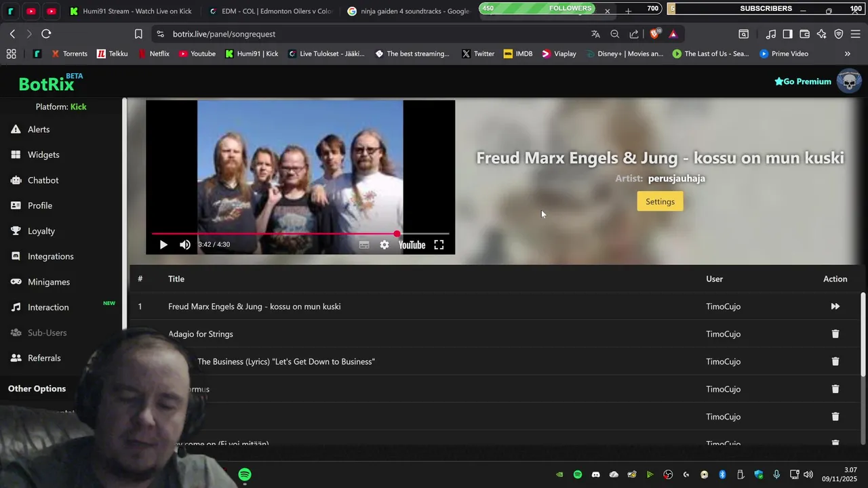
Task: Open the Prime Video bookmark
Action: click(x=784, y=54)
